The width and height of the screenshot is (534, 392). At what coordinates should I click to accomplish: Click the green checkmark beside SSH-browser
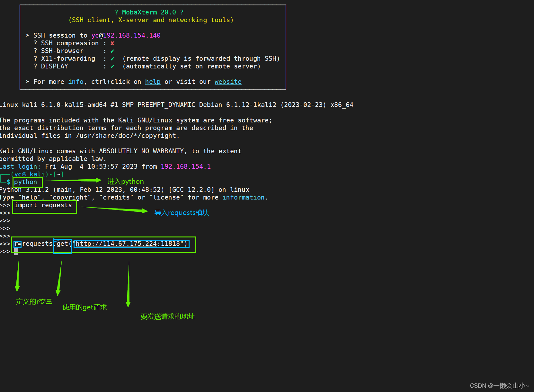click(x=112, y=51)
